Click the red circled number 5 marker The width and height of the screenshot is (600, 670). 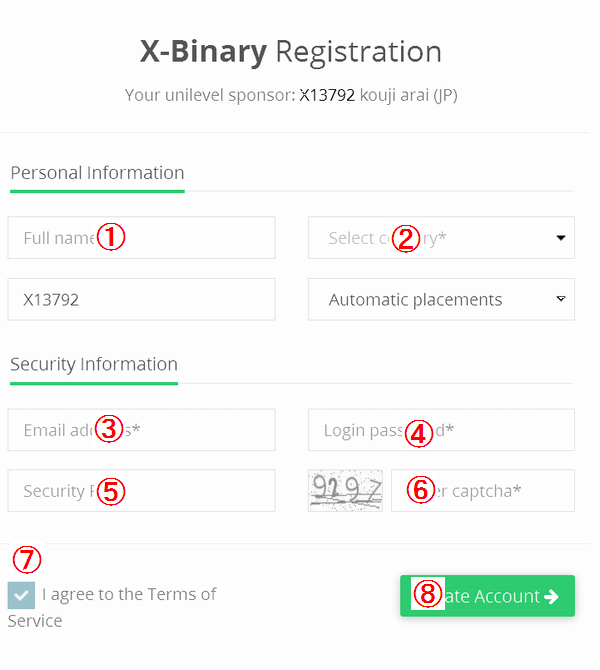(111, 491)
